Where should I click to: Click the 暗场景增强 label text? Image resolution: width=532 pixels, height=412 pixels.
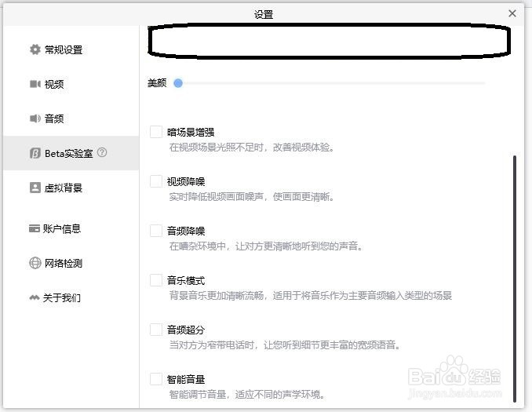tap(191, 133)
